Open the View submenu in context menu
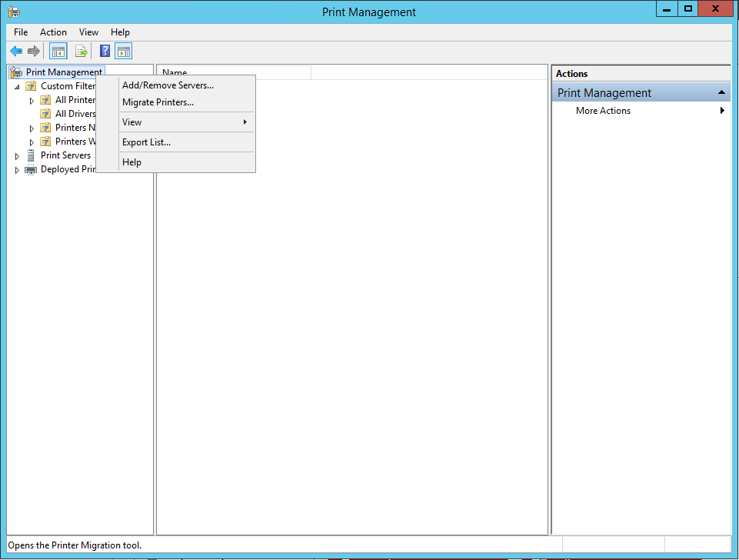 point(186,122)
